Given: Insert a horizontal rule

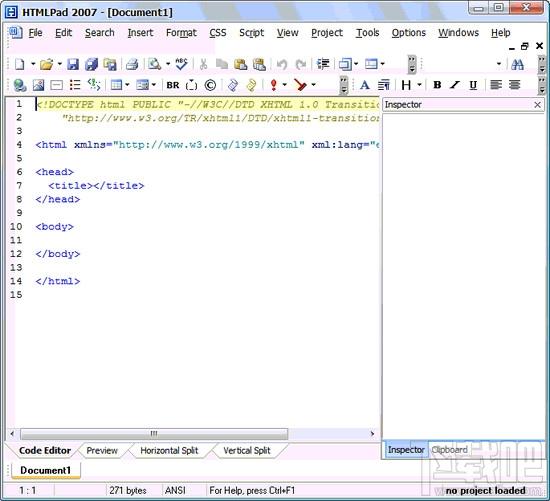Looking at the screenshot, I should click(56, 85).
